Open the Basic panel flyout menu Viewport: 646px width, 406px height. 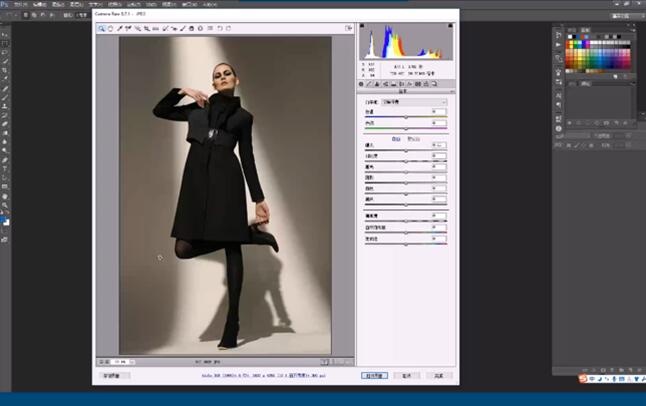click(x=451, y=92)
